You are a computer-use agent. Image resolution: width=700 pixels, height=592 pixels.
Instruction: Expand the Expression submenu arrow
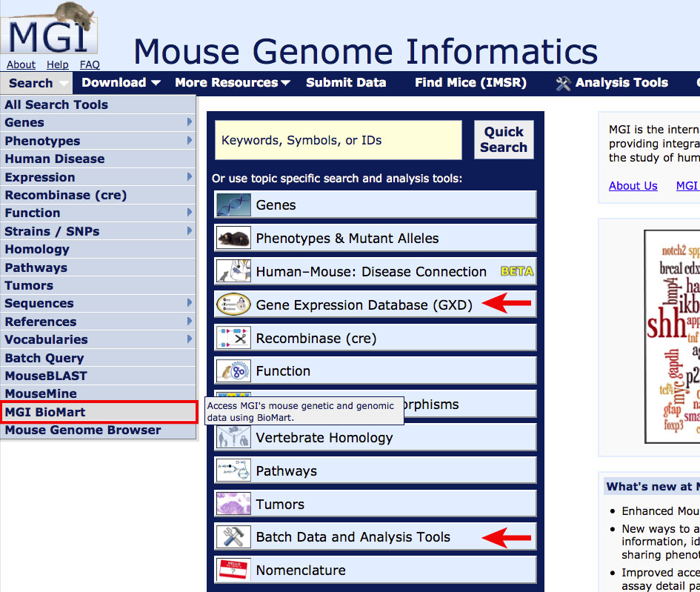190,176
